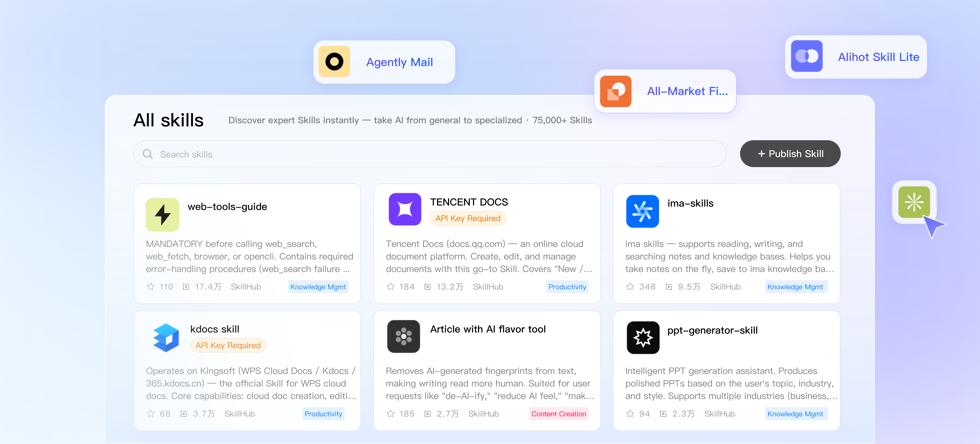This screenshot has height=444, width=980.
Task: Star the Article with AI flavor tool
Action: (x=391, y=414)
